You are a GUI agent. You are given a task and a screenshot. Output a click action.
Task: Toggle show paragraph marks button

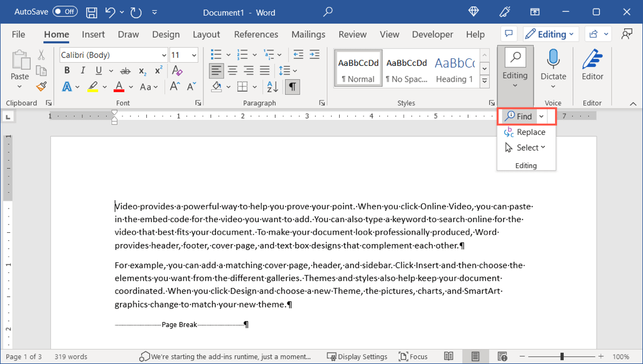(292, 87)
